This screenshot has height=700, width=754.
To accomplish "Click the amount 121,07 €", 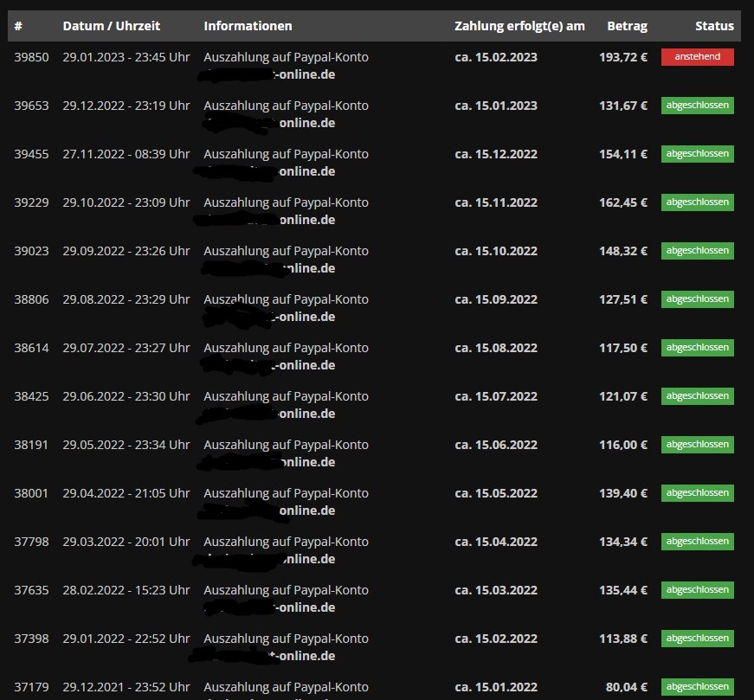I will tap(623, 396).
